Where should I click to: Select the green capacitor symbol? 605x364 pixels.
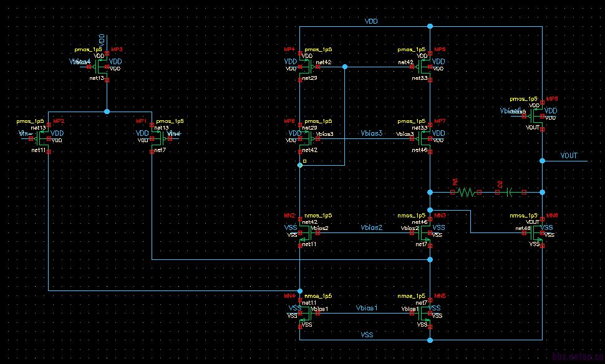click(510, 192)
